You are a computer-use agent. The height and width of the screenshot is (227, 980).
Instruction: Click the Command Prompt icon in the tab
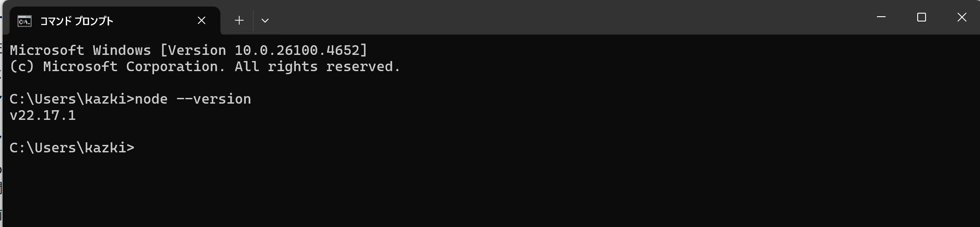(24, 21)
